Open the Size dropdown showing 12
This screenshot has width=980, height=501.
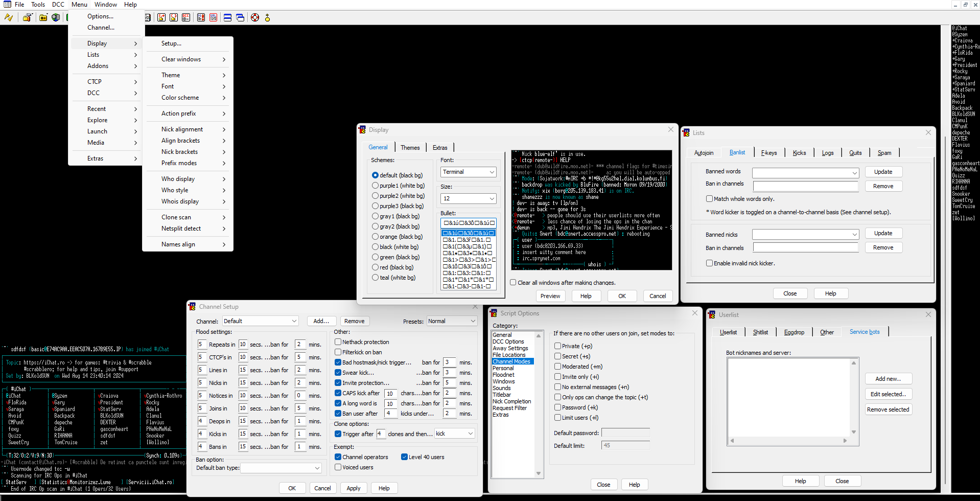pos(469,198)
